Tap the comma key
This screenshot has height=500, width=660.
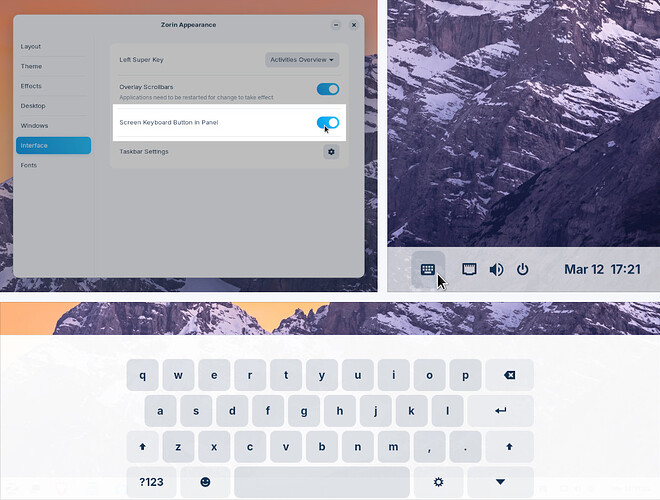pos(429,447)
